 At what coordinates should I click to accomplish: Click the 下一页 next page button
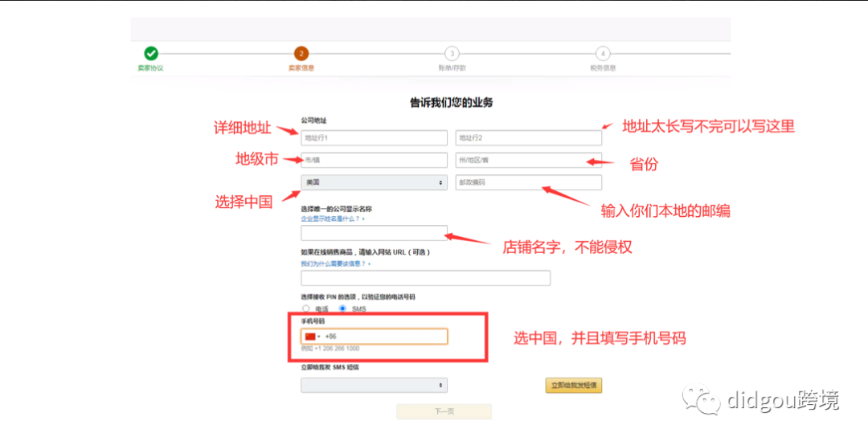coord(444,411)
